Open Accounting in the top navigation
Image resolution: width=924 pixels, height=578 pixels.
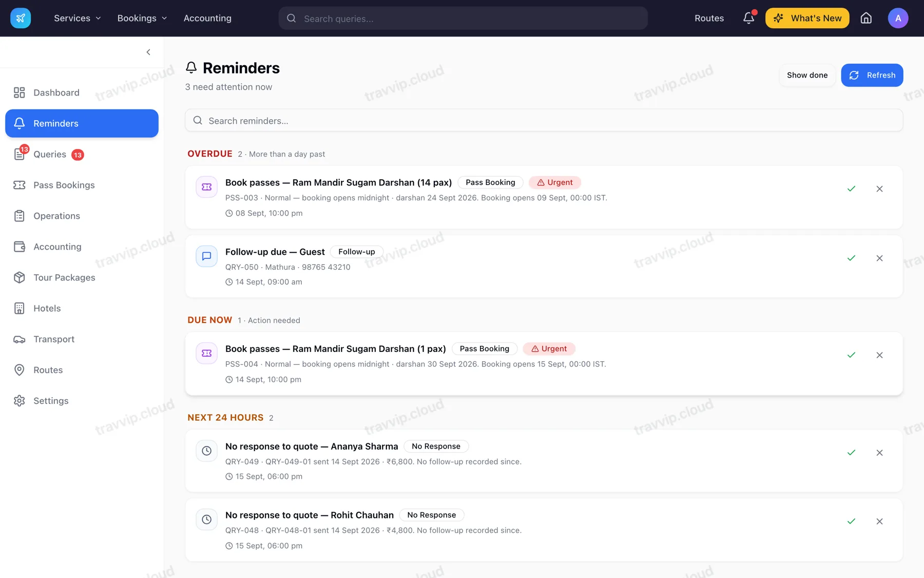pos(207,18)
